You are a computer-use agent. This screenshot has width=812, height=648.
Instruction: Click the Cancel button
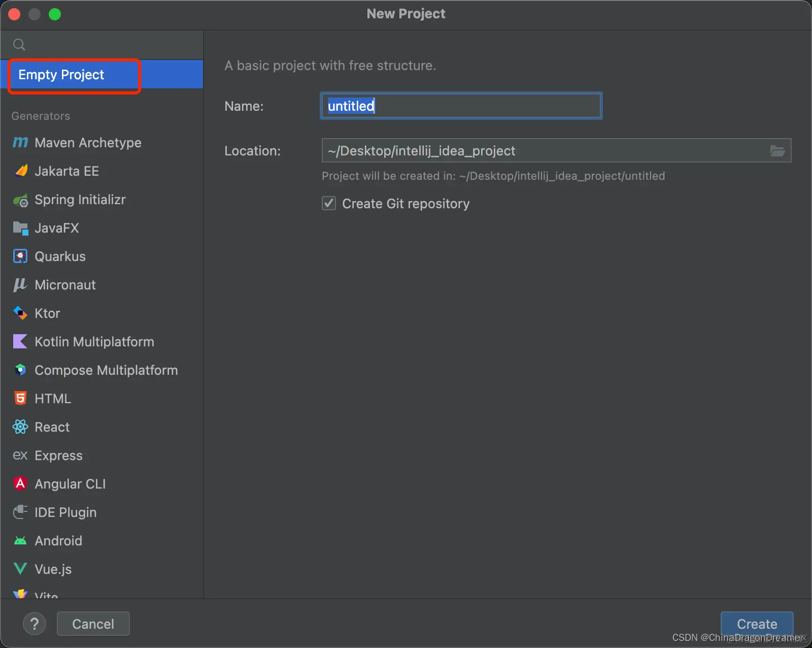93,624
